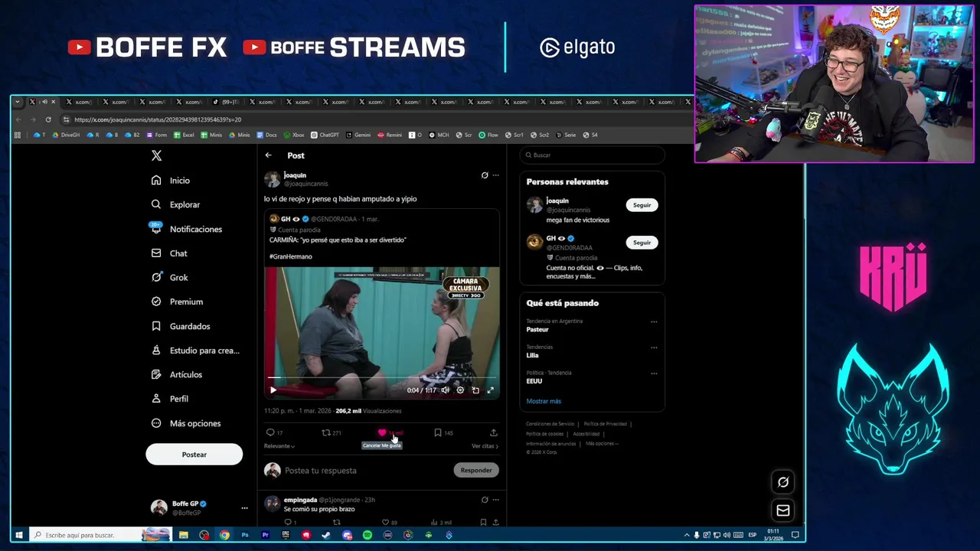Open options for the EEUU trend
Image resolution: width=980 pixels, height=551 pixels.
click(654, 373)
